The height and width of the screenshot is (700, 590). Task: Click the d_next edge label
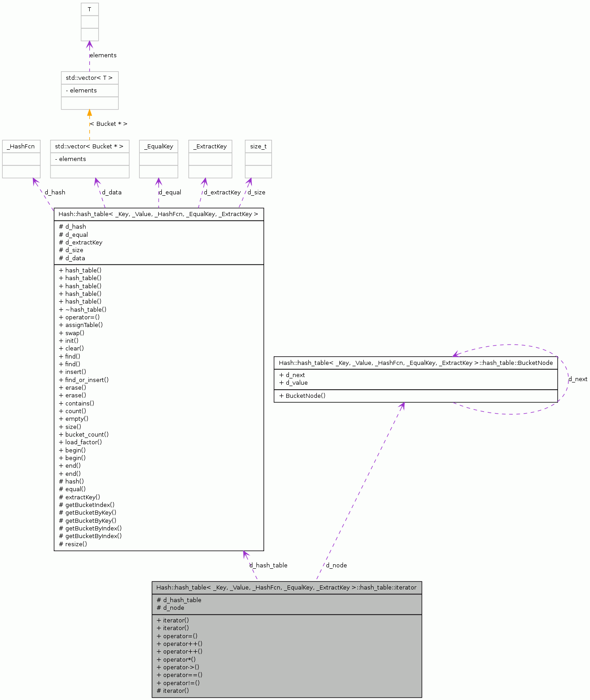[x=578, y=379]
